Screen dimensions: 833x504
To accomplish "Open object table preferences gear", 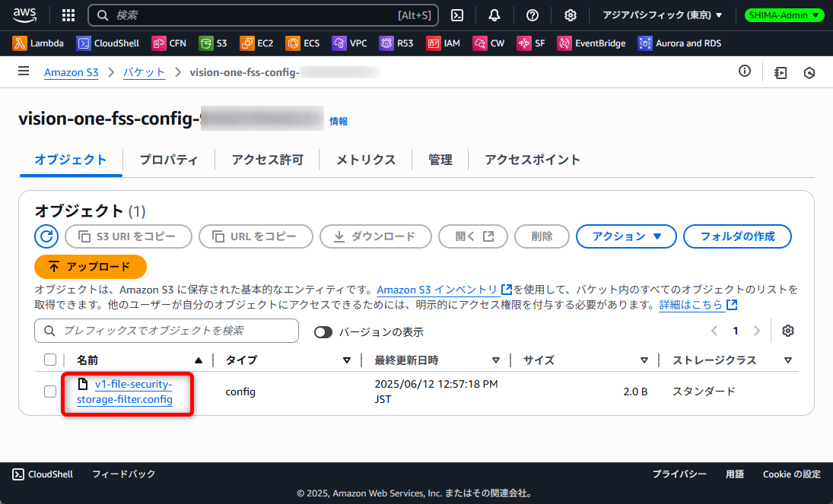I will coord(788,331).
